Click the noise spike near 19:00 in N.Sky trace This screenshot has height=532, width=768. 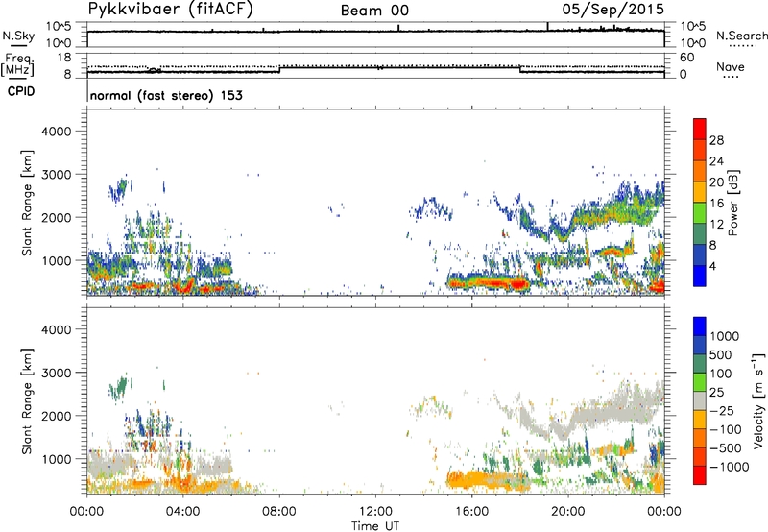point(547,27)
